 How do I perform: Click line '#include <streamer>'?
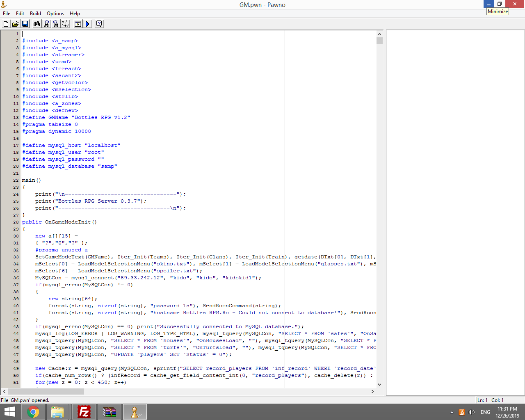pos(53,55)
